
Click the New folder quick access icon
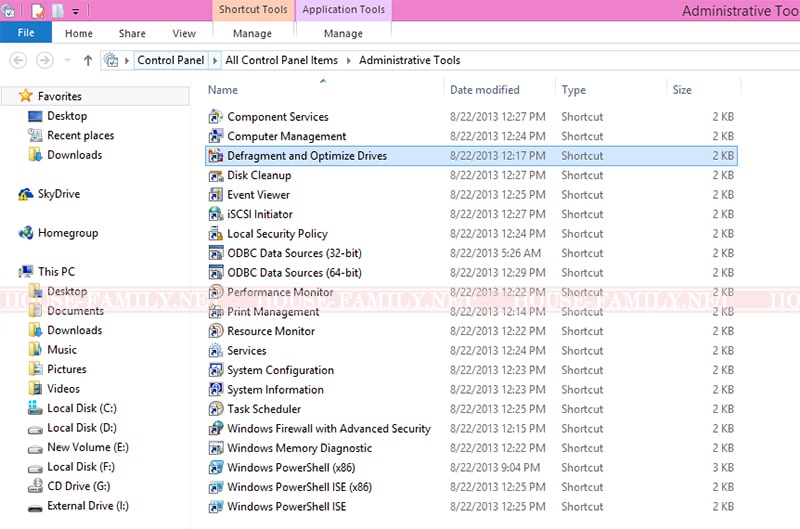tap(58, 11)
